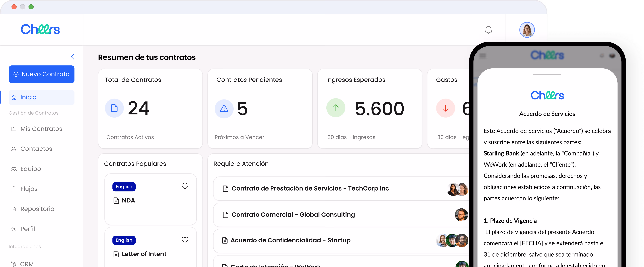Open Perfil settings in the sidebar
This screenshot has width=644, height=267.
pyautogui.click(x=28, y=229)
